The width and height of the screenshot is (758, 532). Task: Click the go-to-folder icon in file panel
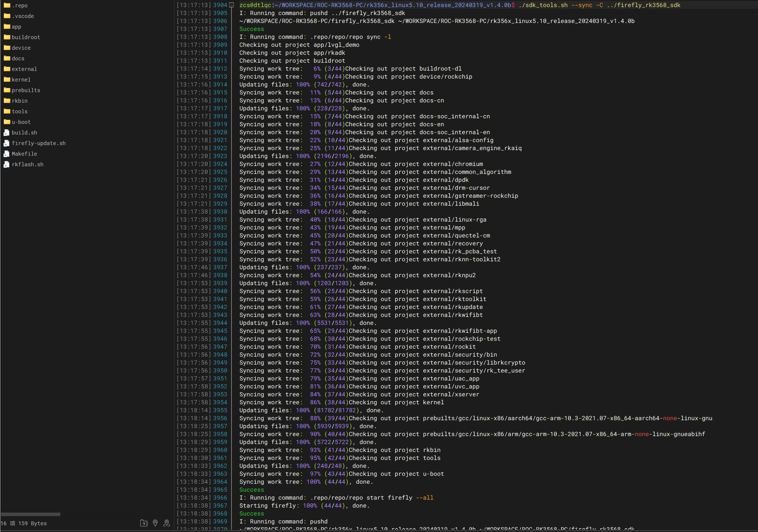coord(144,523)
